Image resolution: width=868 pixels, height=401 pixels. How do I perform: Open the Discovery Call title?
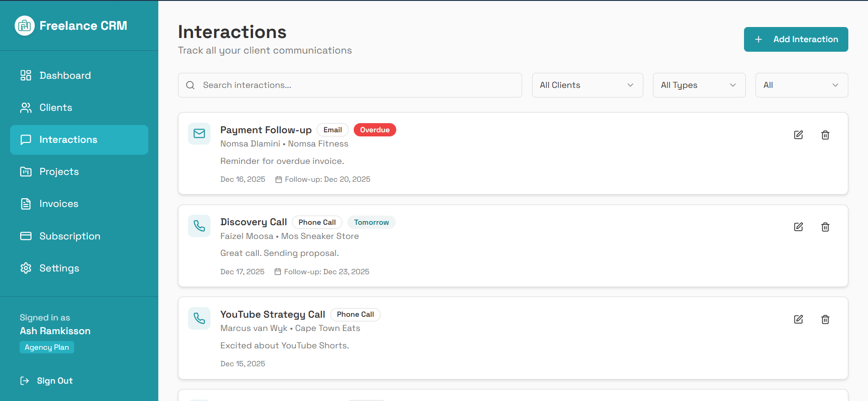253,222
